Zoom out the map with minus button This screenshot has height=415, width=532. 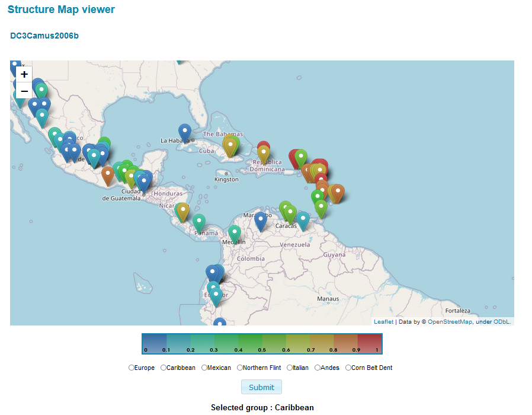(x=24, y=91)
